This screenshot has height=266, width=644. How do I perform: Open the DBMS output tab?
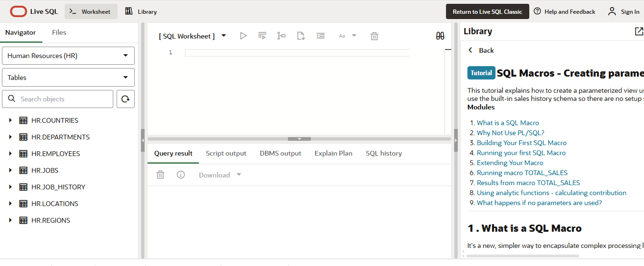click(280, 153)
